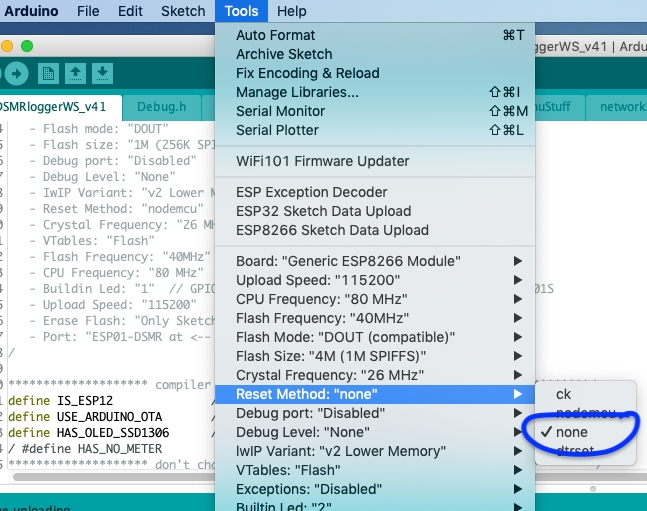Click the Open sketch up-arrow icon

pos(75,73)
